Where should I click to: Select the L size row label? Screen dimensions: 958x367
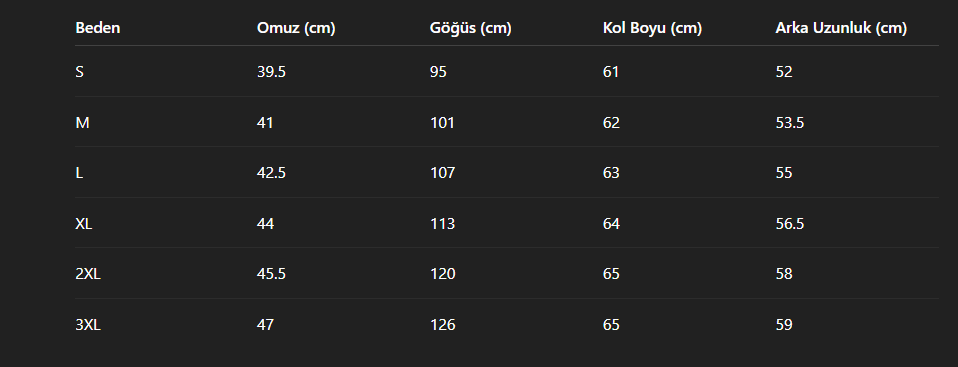tap(79, 173)
